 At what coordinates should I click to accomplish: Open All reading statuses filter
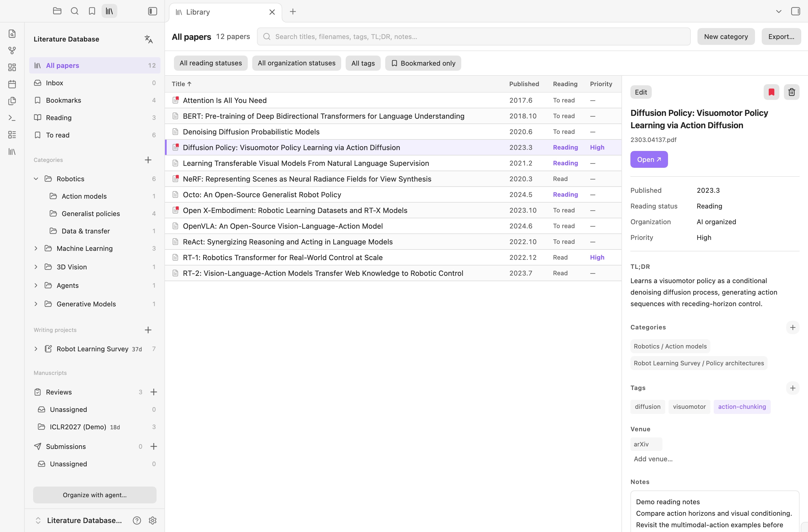[x=210, y=63]
